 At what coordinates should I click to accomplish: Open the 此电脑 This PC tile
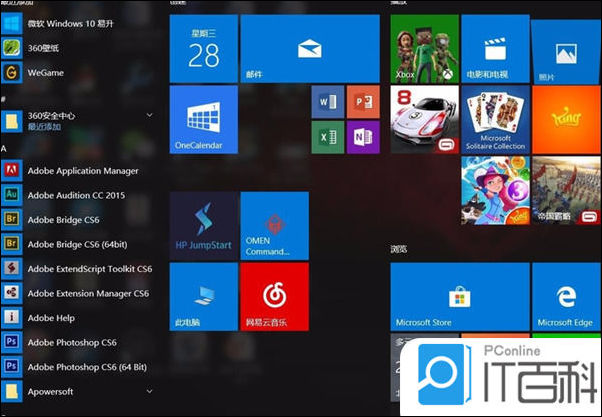tap(204, 297)
